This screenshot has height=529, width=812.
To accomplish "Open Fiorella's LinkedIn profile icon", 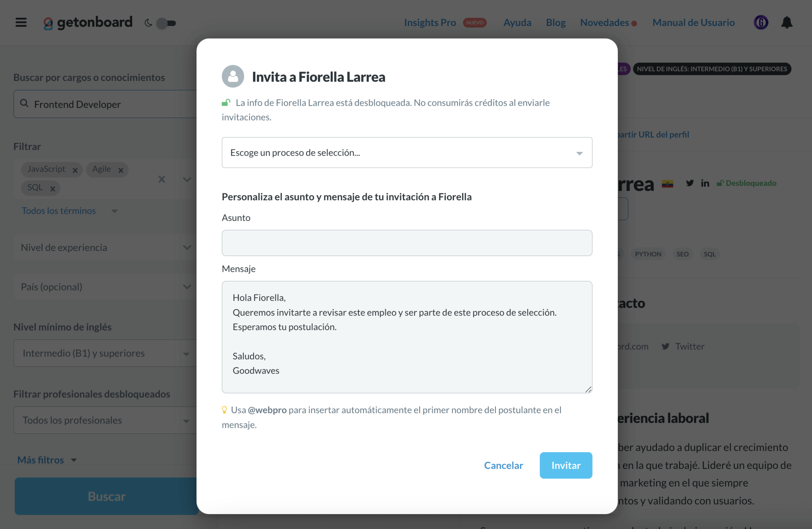I will pyautogui.click(x=705, y=183).
